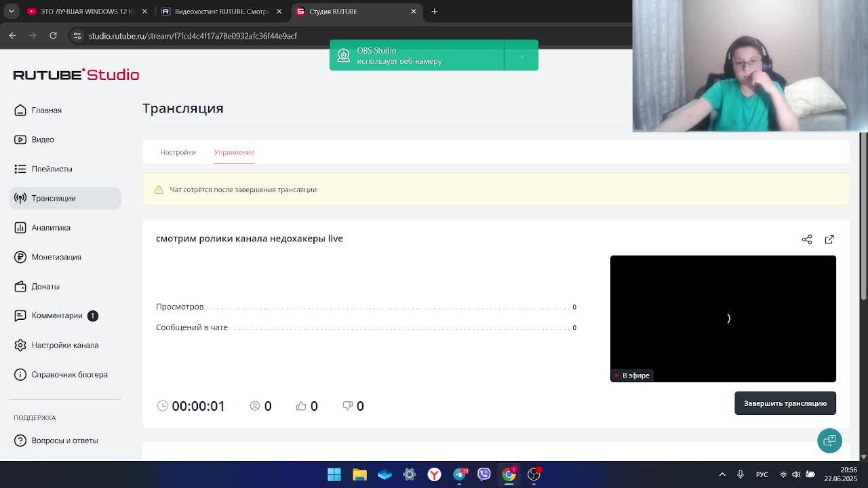This screenshot has height=488, width=868.
Task: Click the share stream icon
Action: pos(807,239)
